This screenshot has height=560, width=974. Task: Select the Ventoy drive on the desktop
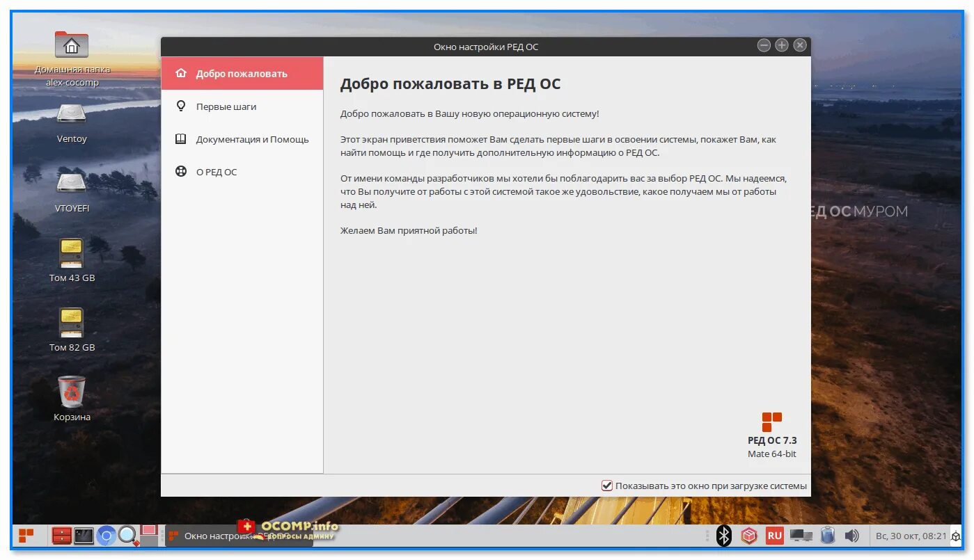point(72,124)
